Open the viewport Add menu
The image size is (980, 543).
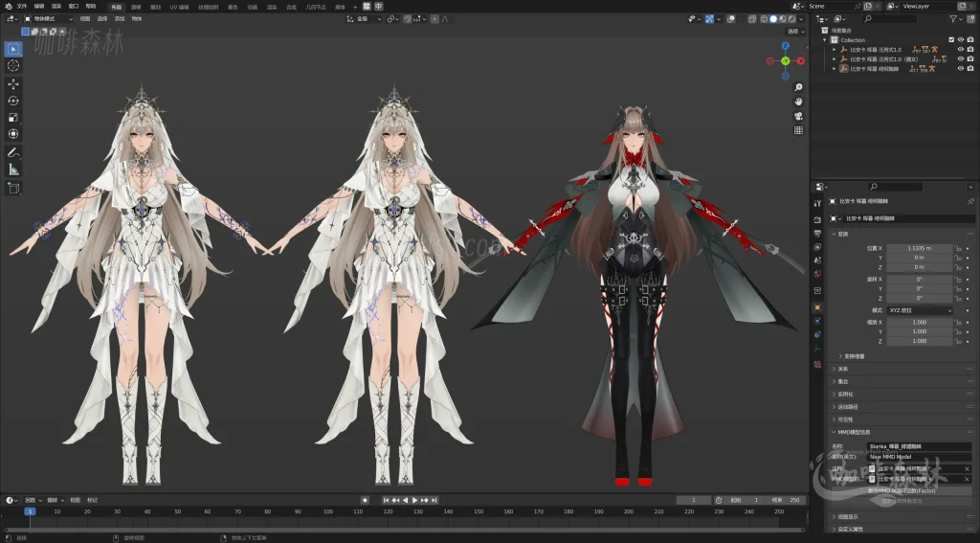pyautogui.click(x=120, y=19)
